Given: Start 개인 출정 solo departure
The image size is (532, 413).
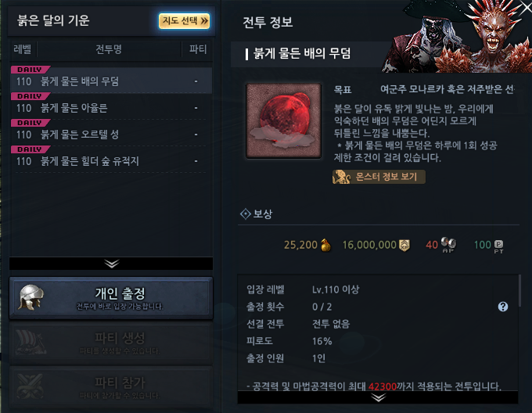Looking at the screenshot, I should [x=111, y=298].
